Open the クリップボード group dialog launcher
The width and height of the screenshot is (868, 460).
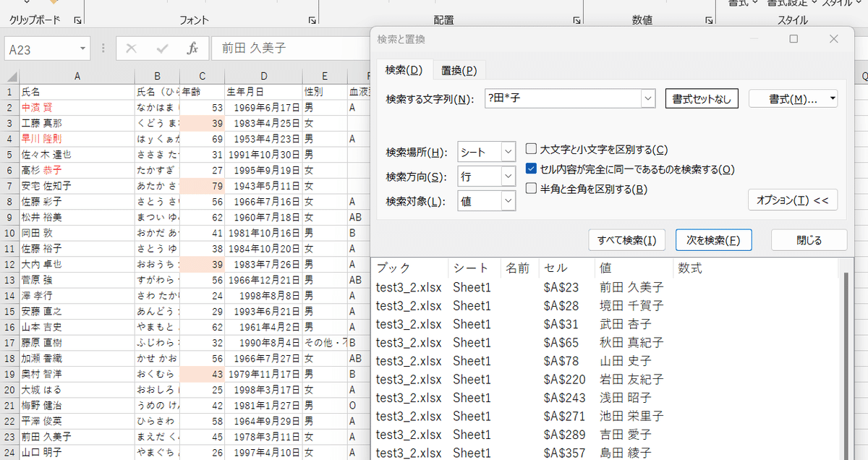[77, 21]
